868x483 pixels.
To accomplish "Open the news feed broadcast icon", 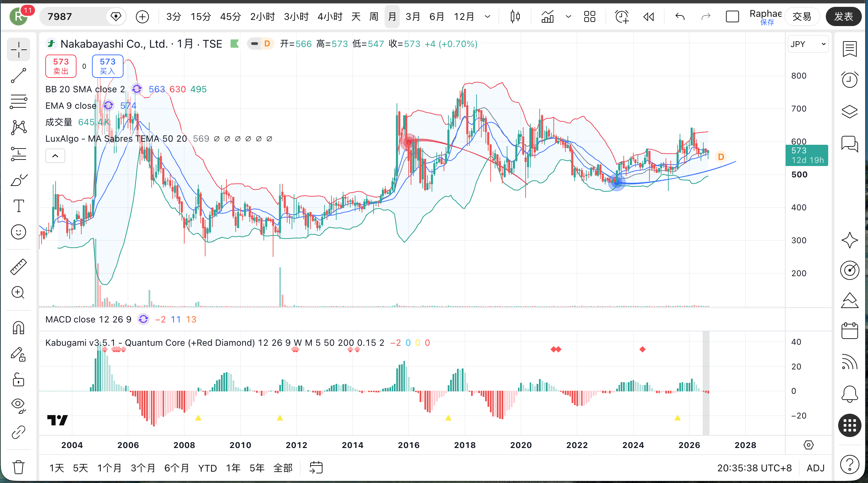I will click(849, 362).
